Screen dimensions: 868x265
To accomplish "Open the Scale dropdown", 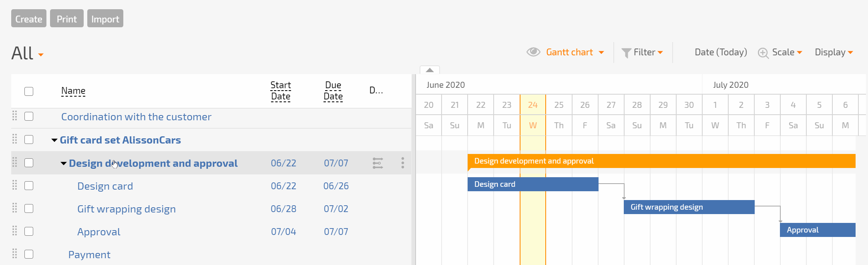I will point(787,52).
